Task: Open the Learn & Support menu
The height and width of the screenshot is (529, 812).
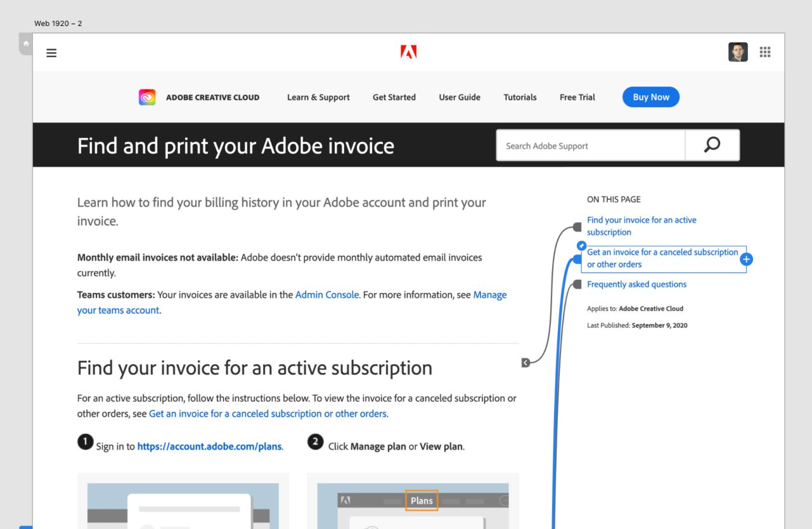Action: coord(318,97)
